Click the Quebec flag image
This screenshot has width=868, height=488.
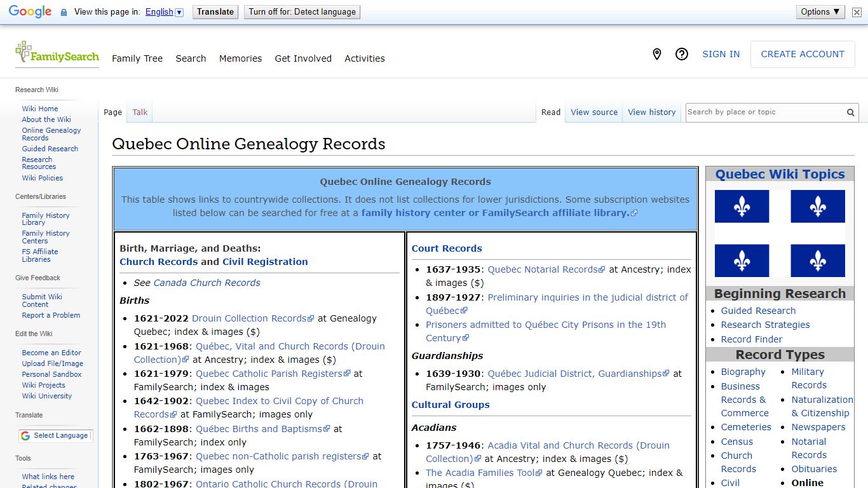click(780, 233)
